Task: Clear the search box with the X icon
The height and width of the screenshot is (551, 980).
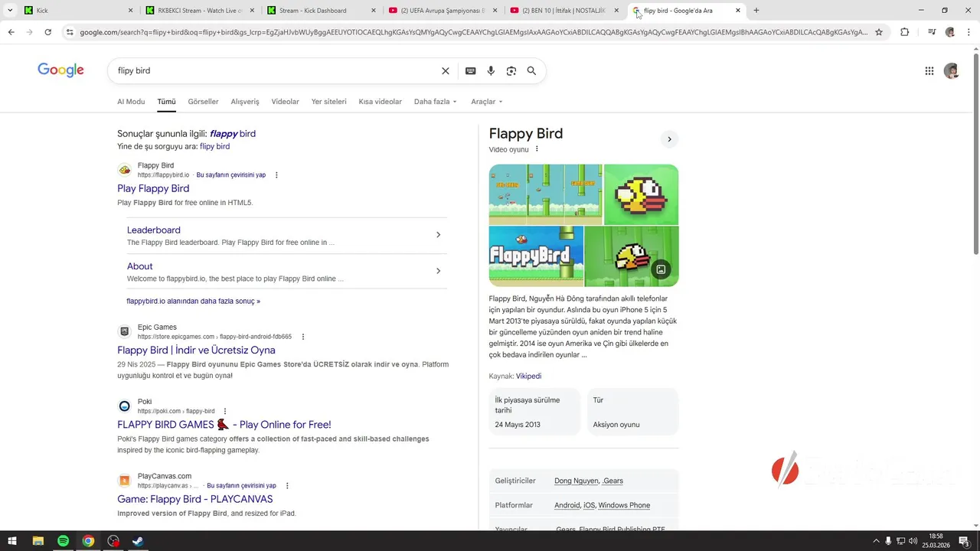Action: [446, 70]
